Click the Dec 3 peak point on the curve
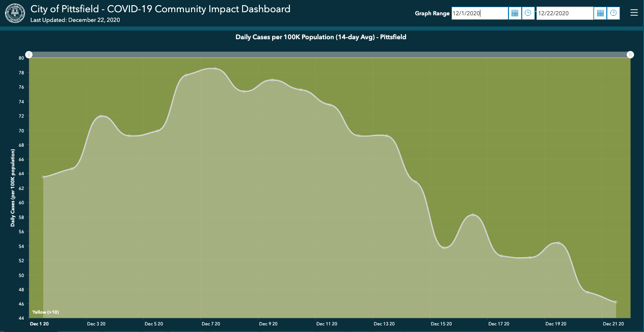Image resolution: width=644 pixels, height=332 pixels. [x=101, y=116]
